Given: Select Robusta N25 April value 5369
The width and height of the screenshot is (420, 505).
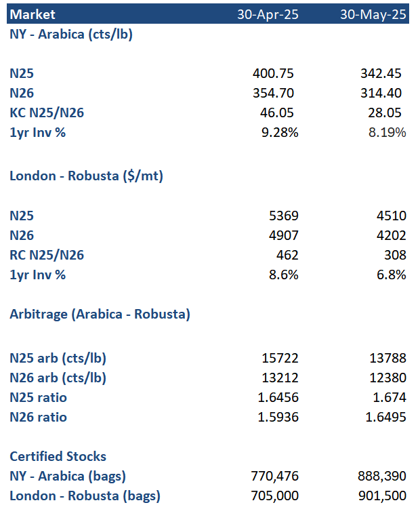Looking at the screenshot, I should point(284,216).
